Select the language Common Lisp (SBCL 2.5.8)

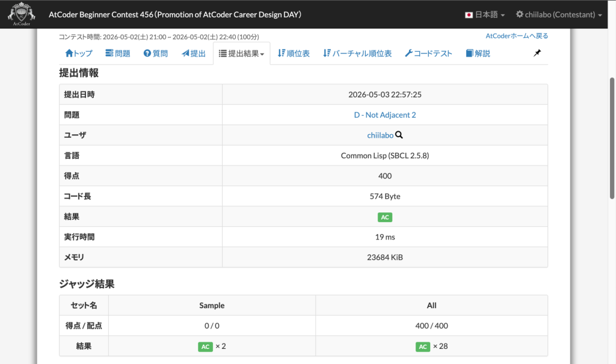[x=384, y=156]
